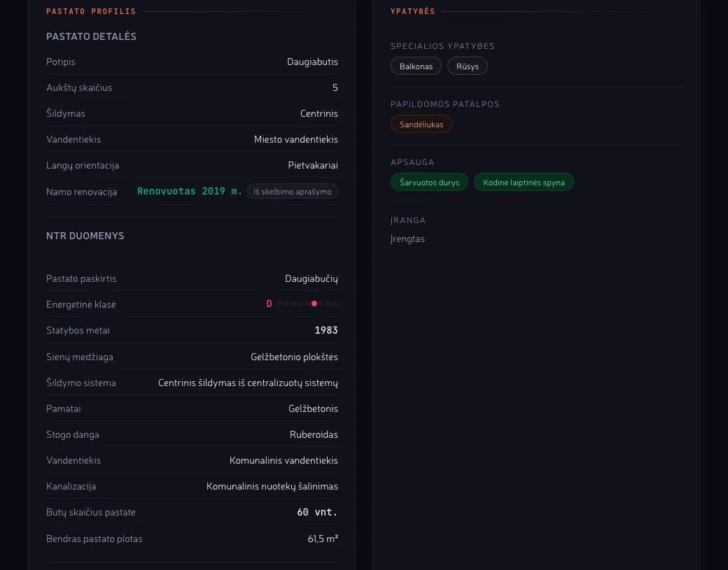Click the 'PASTATO PROFILIS' section header
The image size is (728, 570).
[91, 11]
